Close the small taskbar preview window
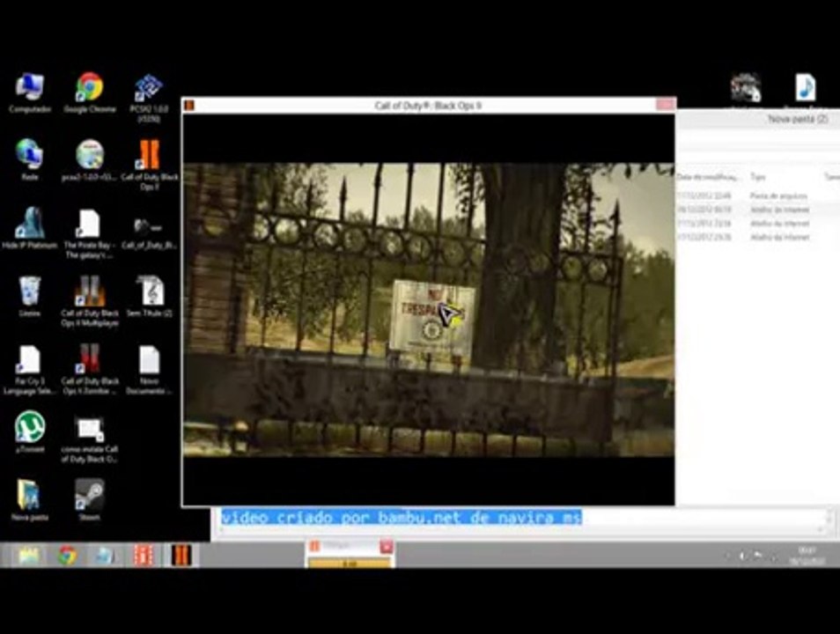Viewport: 840px width, 634px height. pyautogui.click(x=387, y=547)
